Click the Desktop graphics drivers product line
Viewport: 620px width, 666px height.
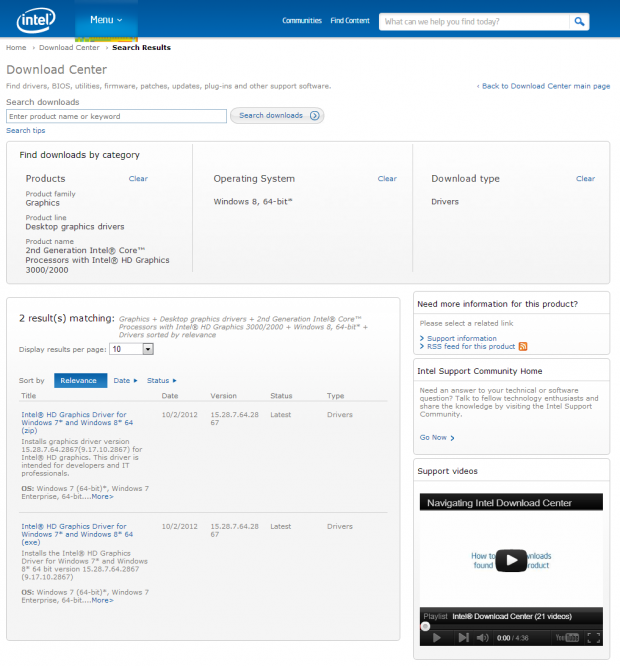[75, 227]
